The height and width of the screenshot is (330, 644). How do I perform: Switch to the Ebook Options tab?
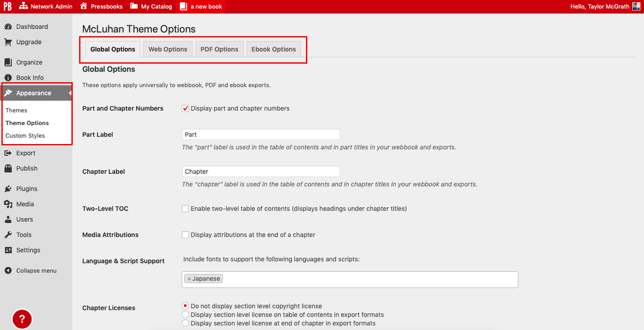(x=273, y=49)
